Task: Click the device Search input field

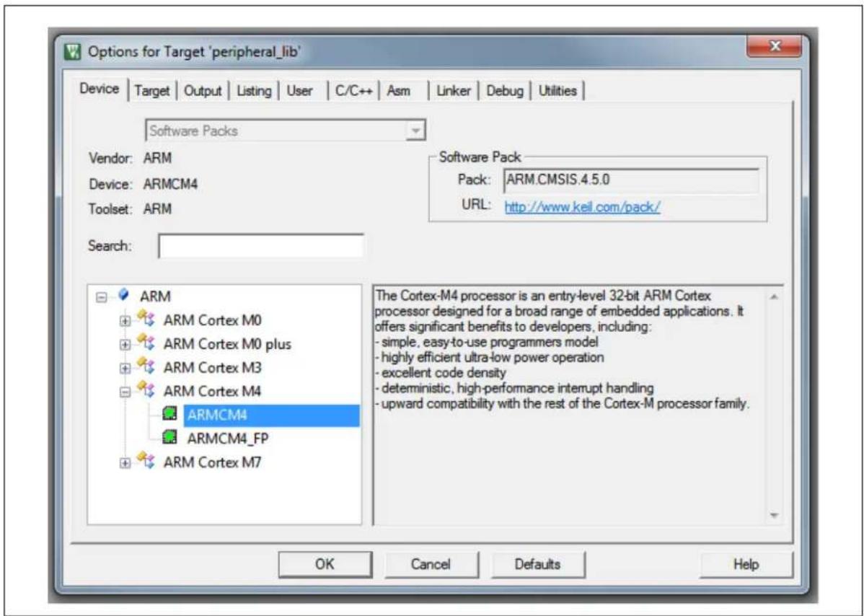Action: coord(260,246)
